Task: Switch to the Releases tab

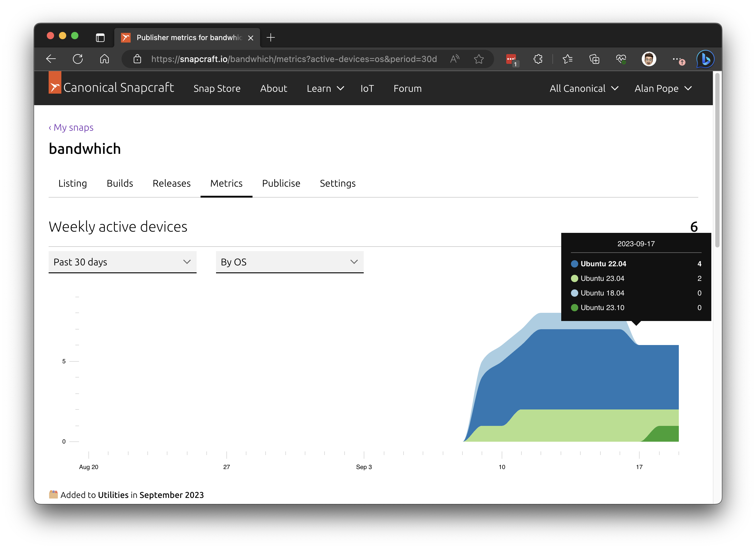Action: [x=171, y=183]
